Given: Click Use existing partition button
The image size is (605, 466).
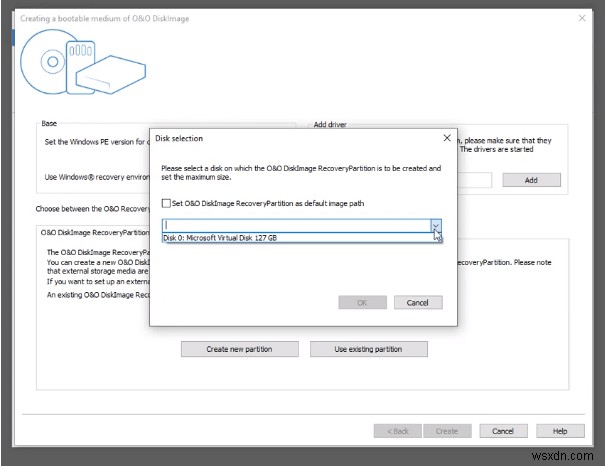Looking at the screenshot, I should click(368, 349).
